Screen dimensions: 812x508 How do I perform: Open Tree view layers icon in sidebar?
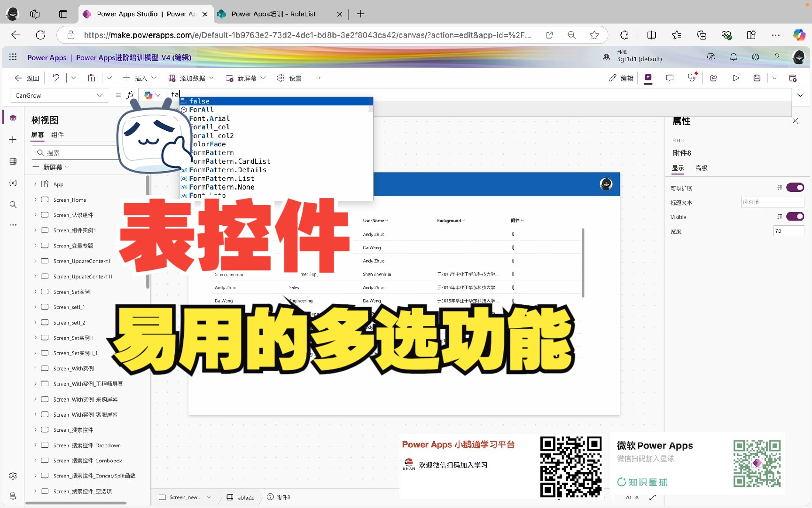13,118
